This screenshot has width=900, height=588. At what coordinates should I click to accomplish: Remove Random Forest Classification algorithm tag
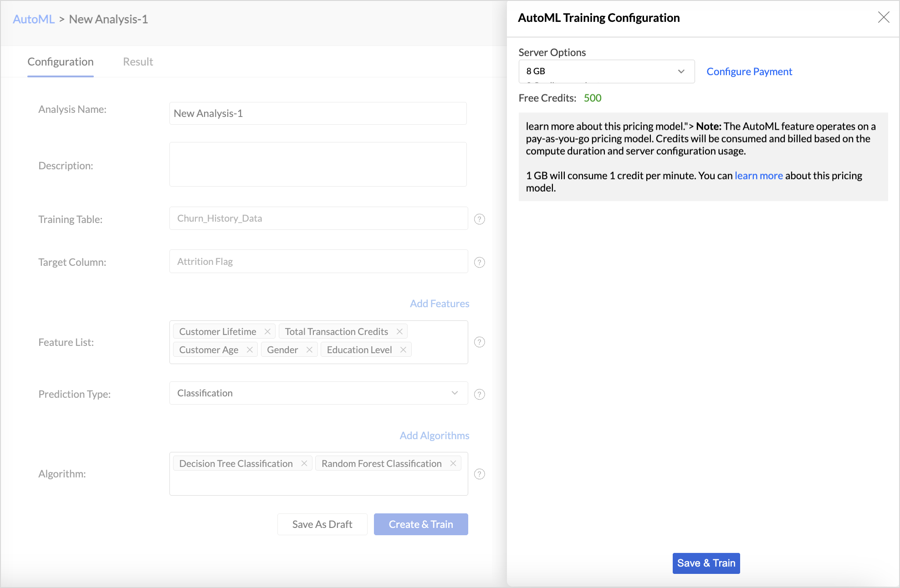453,463
